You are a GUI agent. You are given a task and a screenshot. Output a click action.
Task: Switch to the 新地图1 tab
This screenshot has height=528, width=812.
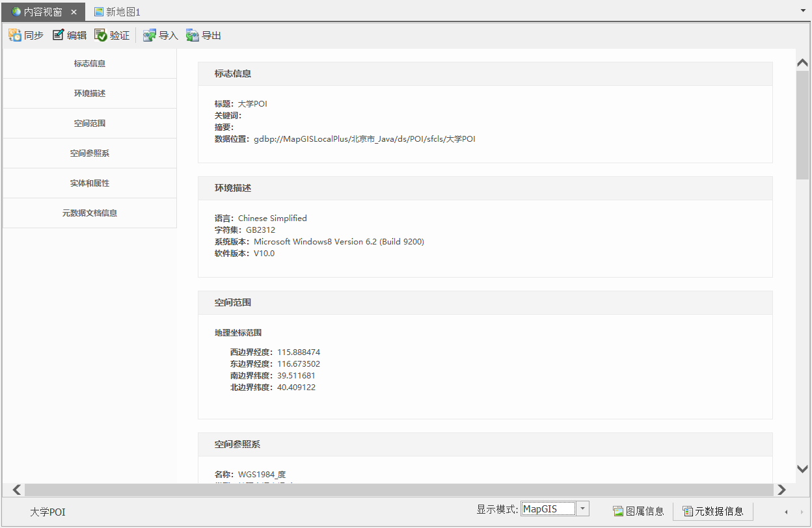pyautogui.click(x=117, y=12)
